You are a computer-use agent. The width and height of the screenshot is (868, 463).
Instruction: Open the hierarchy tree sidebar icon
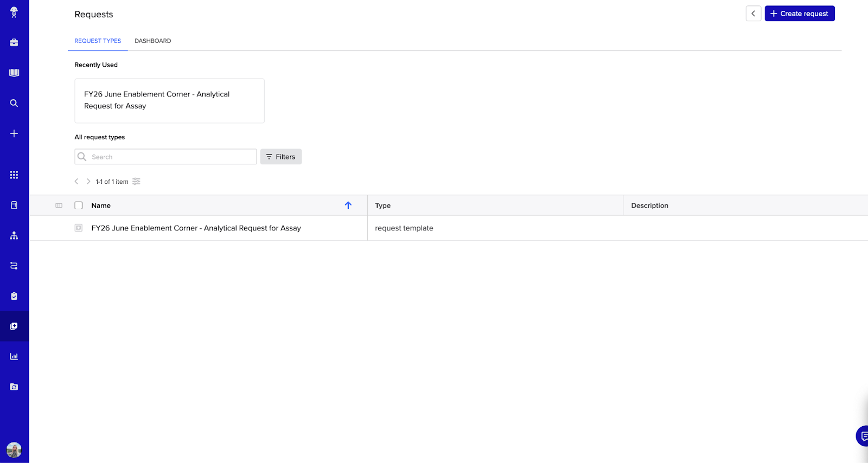(14, 235)
